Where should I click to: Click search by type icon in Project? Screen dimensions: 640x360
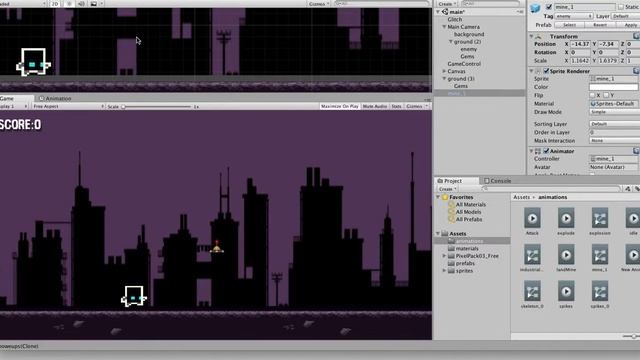[628, 189]
